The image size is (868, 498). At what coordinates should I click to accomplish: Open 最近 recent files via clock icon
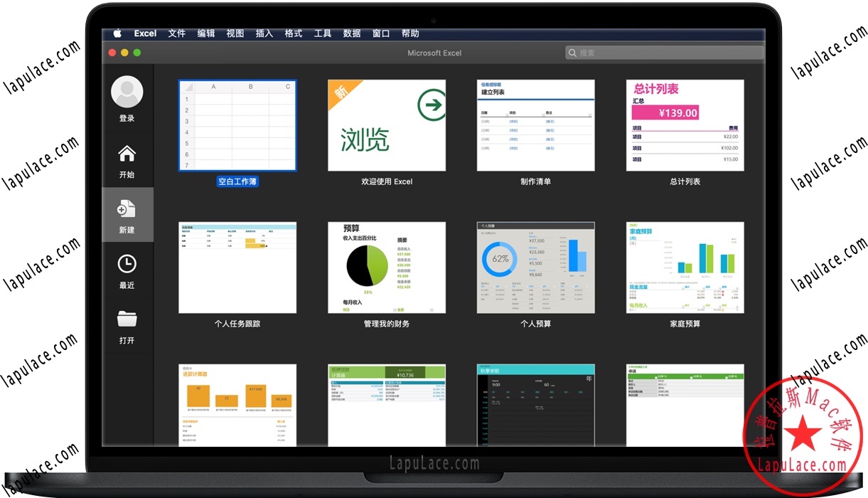127,265
